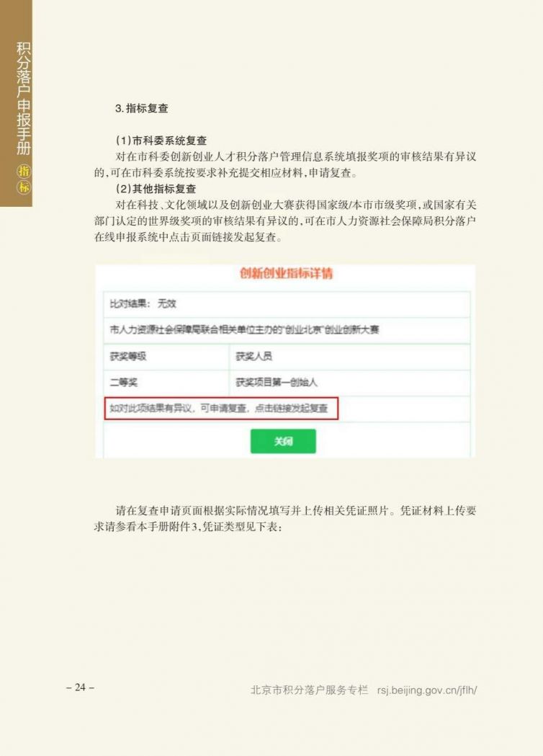Click the 创业北京 创业创新大赛 contest row

[x=287, y=330]
